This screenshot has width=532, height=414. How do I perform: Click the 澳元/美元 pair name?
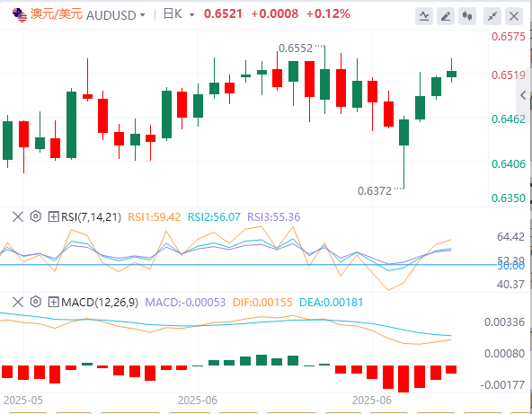click(57, 14)
